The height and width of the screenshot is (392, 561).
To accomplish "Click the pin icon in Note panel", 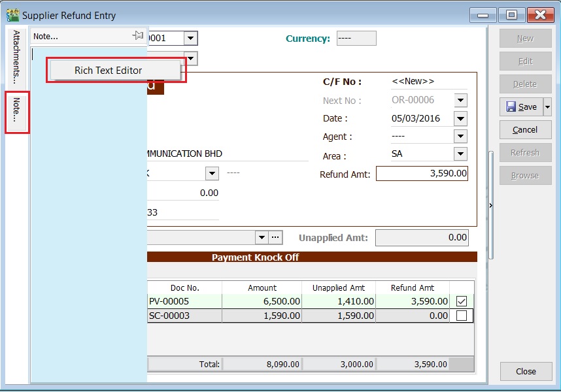I will [x=137, y=36].
